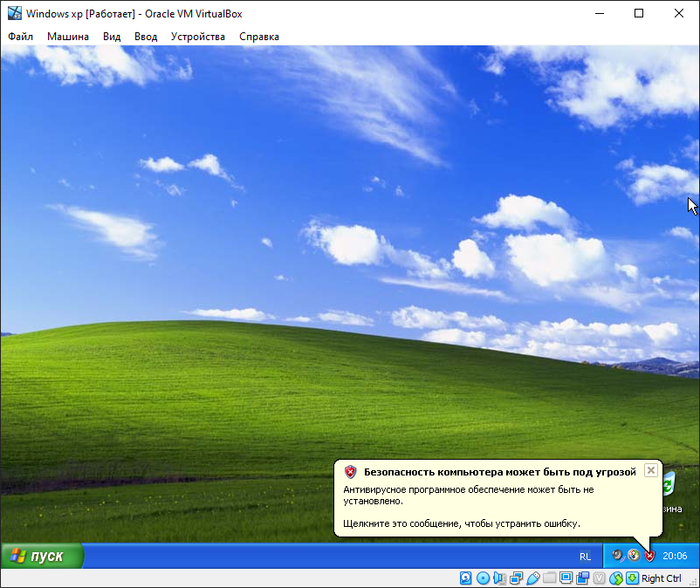The image size is (700, 588).
Task: Click the display monitor status icon
Action: click(x=566, y=578)
